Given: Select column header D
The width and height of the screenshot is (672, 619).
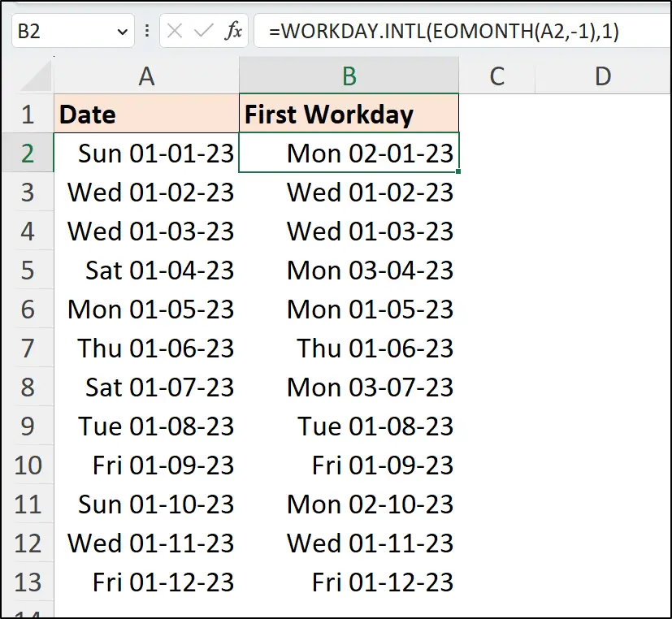Looking at the screenshot, I should pos(603,76).
